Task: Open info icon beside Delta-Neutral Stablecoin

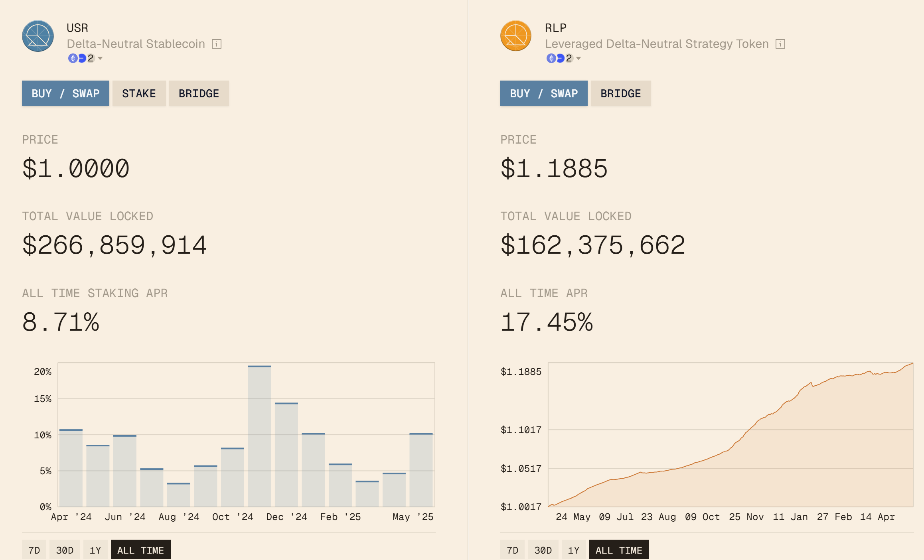Action: click(217, 44)
